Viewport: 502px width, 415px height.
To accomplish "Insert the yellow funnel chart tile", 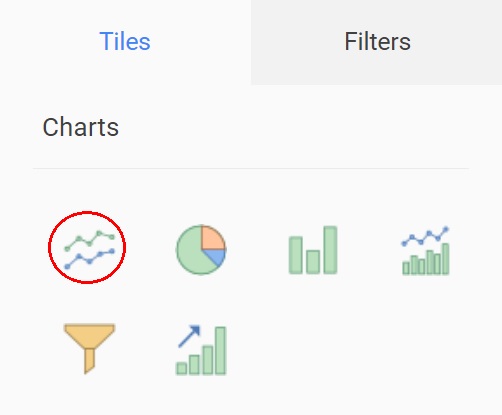I will (x=89, y=349).
